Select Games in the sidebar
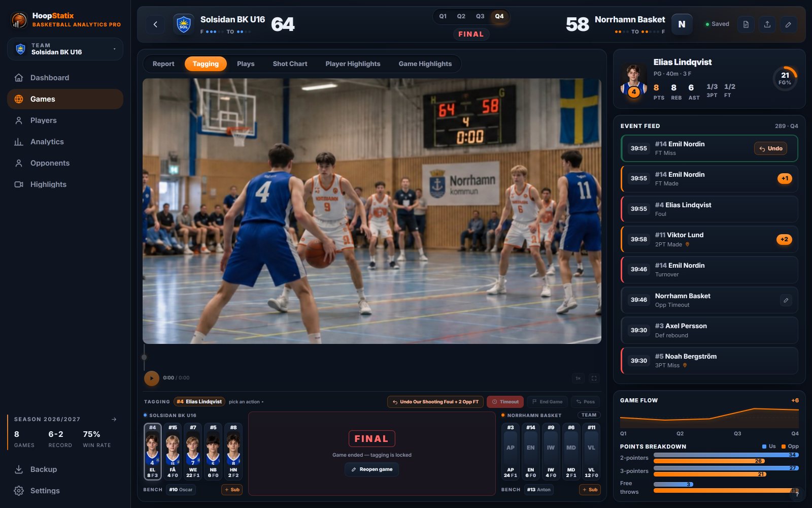The height and width of the screenshot is (508, 812). coord(65,99)
